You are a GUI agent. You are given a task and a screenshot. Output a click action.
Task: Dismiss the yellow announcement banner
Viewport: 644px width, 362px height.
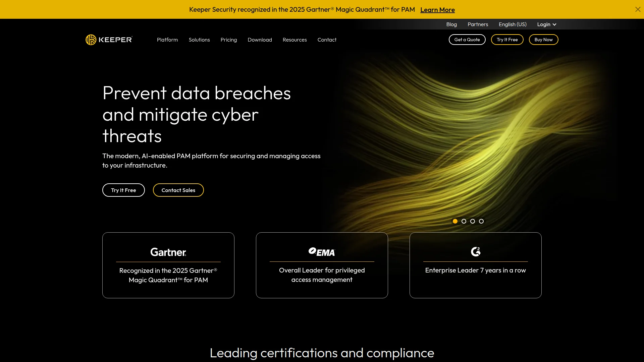(638, 9)
